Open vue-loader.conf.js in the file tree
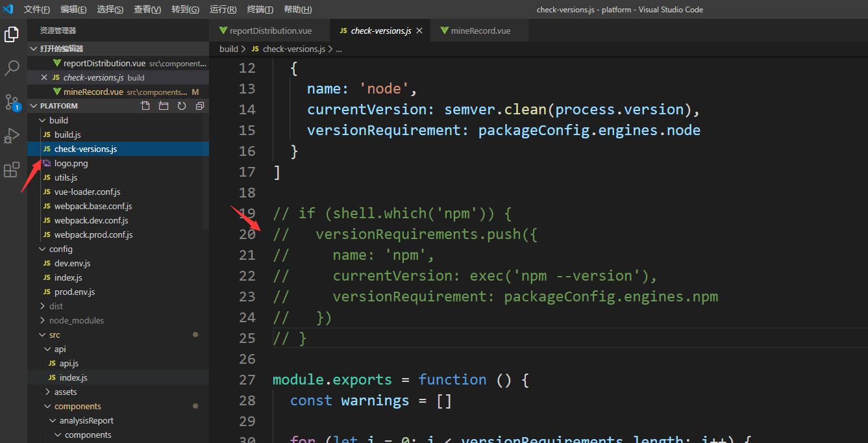This screenshot has width=868, height=443. tap(118, 192)
